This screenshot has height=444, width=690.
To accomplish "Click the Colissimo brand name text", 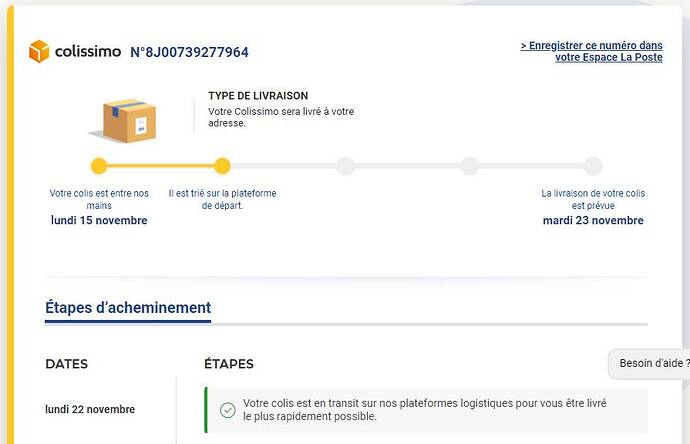I will pos(88,51).
